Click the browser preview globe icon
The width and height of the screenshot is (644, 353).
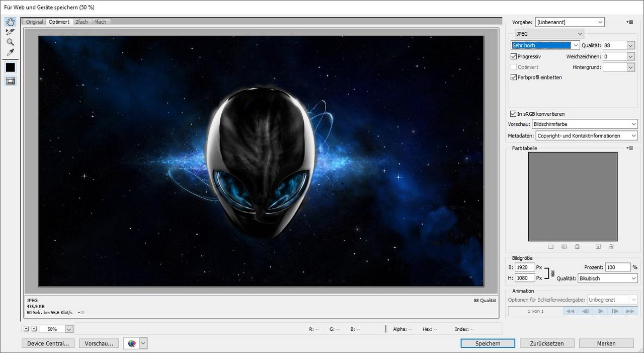132,343
